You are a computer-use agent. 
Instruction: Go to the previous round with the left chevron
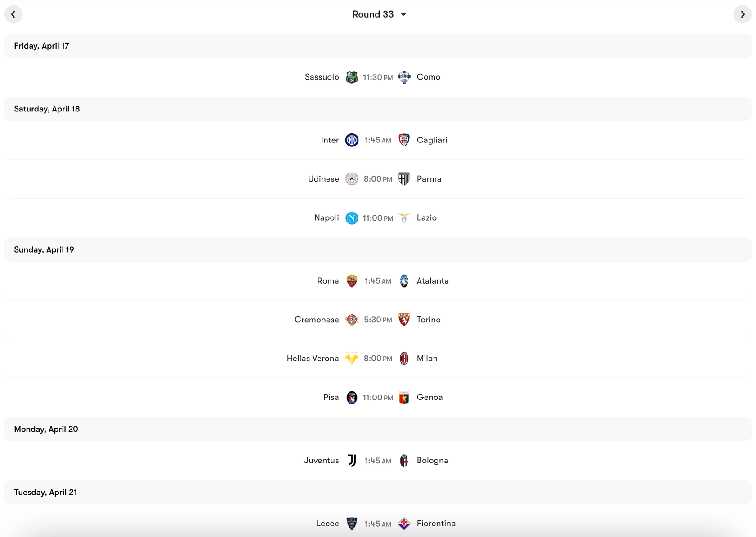[13, 14]
